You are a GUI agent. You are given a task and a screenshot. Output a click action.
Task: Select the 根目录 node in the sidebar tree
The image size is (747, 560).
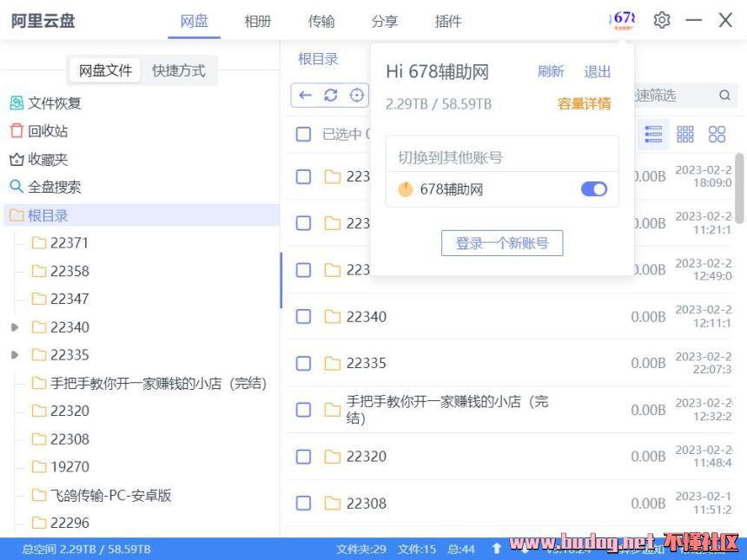(48, 215)
